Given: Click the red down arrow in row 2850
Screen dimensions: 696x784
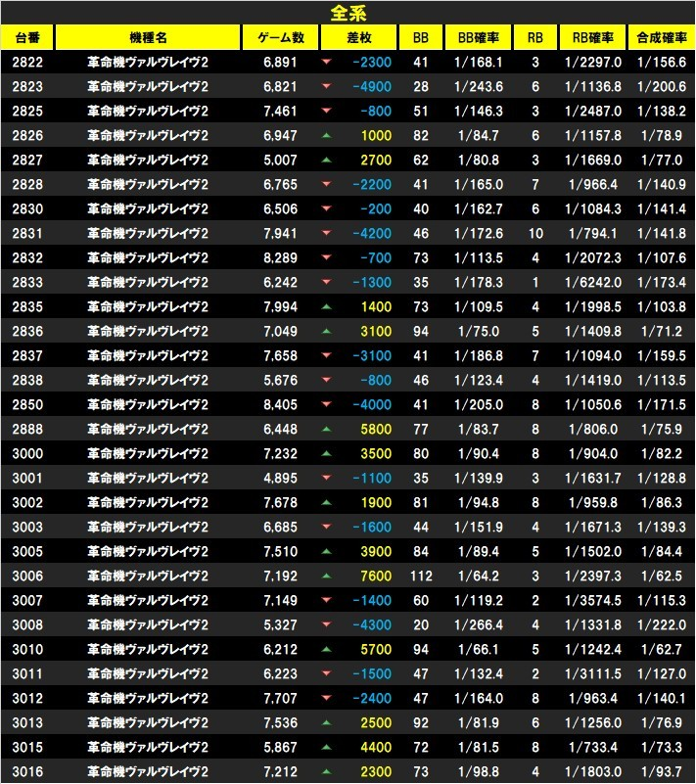Looking at the screenshot, I should tap(327, 404).
